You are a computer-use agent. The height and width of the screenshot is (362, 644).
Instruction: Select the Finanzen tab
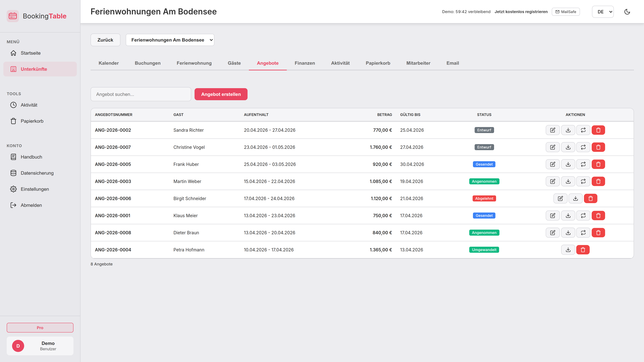pyautogui.click(x=305, y=63)
